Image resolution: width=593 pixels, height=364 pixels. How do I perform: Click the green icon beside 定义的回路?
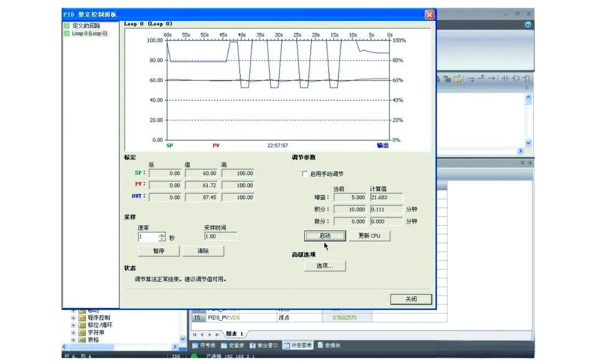tap(67, 25)
